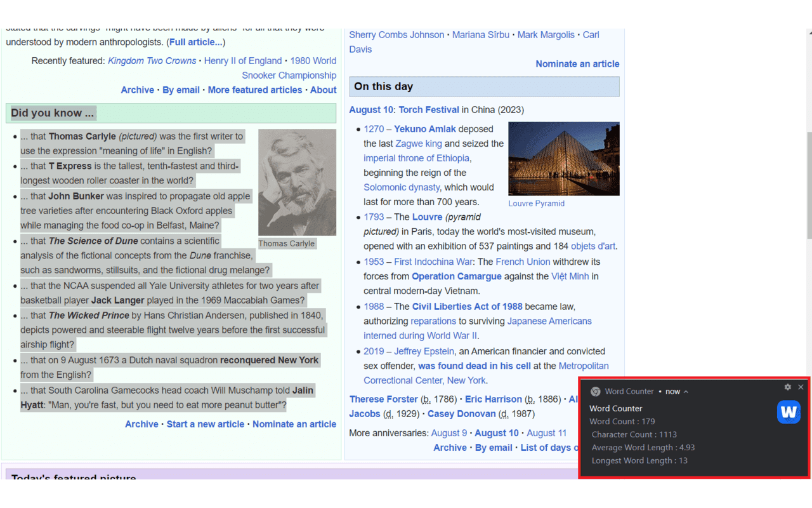Open the Therese Forster link
Image resolution: width=812 pixels, height=508 pixels.
(384, 399)
